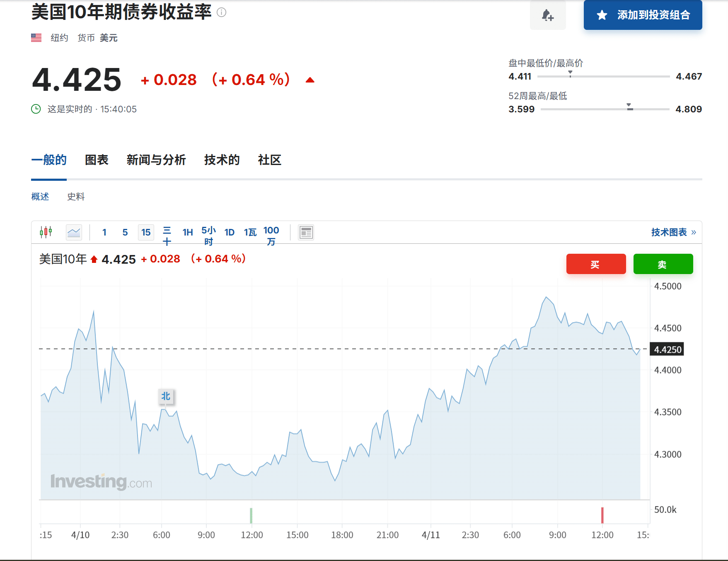Image resolution: width=728 pixels, height=561 pixels.
Task: Click the 52-week low value 3.599
Action: 522,109
